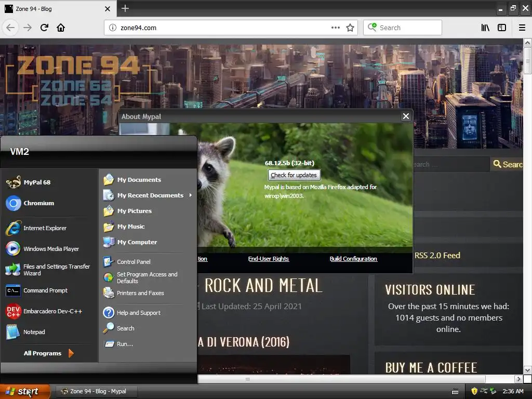Focus the zone94.com address bar
The width and height of the screenshot is (532, 399).
224,28
